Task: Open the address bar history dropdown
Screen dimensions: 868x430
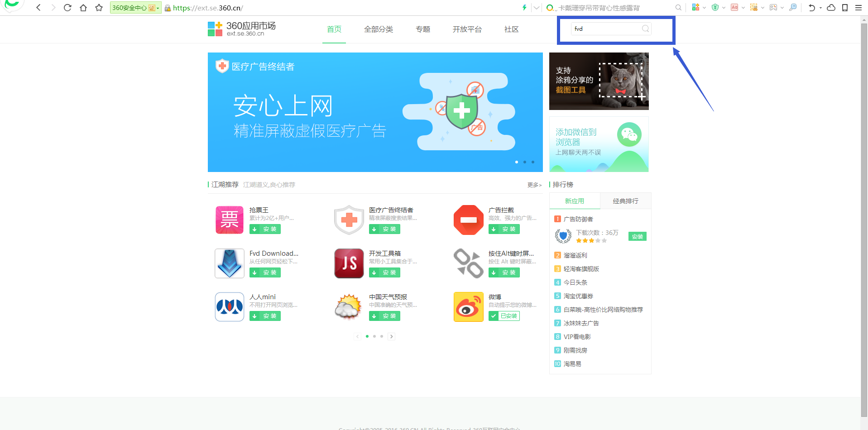Action: (537, 8)
